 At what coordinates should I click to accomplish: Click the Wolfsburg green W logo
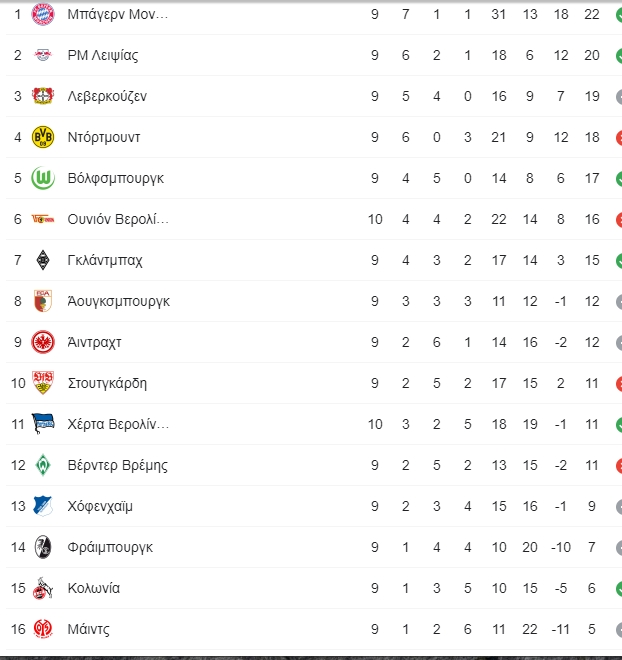43,178
